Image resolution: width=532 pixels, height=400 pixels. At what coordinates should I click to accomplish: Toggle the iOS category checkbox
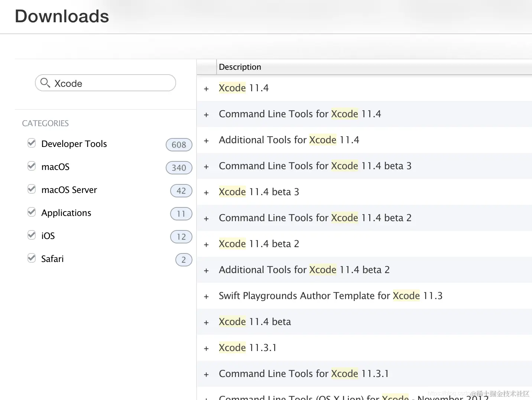coord(32,235)
